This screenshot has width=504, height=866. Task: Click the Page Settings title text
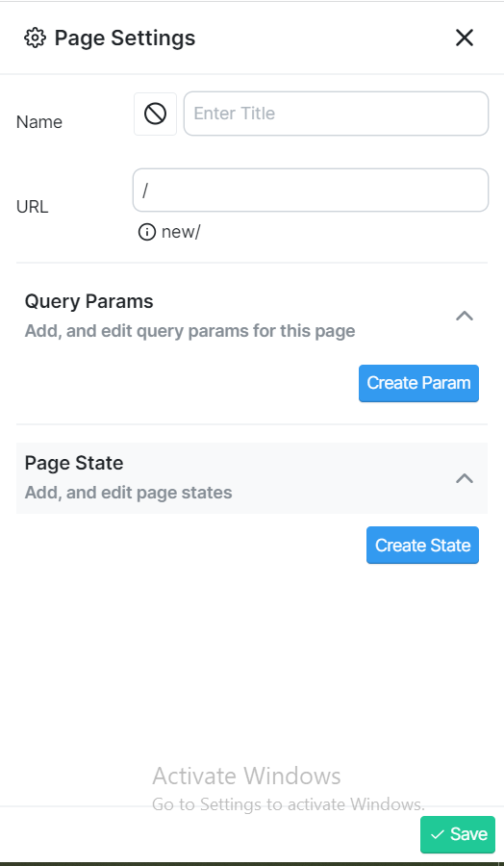coord(125,38)
